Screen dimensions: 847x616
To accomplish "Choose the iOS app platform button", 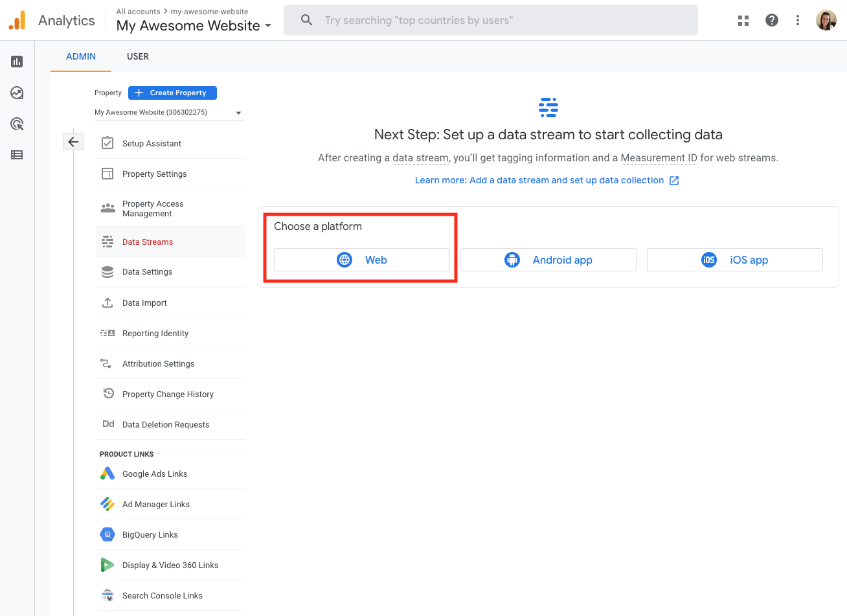I will 735,260.
